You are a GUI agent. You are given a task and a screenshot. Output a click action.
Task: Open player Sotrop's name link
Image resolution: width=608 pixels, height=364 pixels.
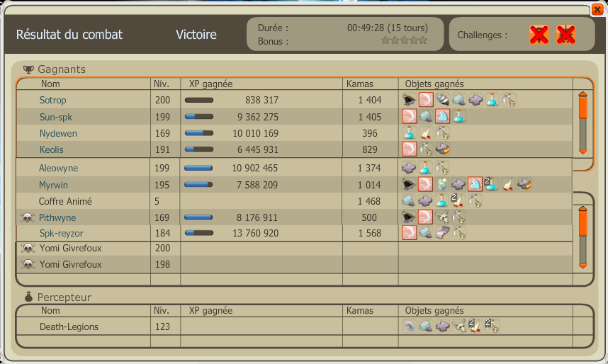(52, 101)
